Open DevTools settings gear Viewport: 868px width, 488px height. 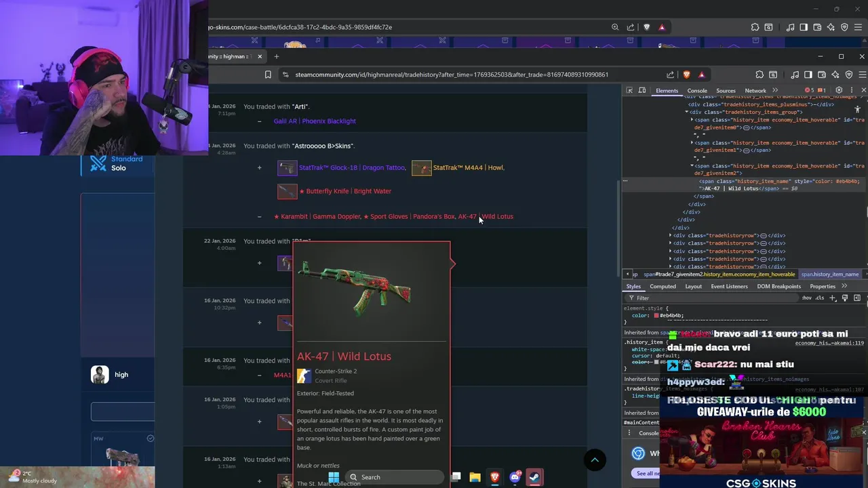pos(839,90)
